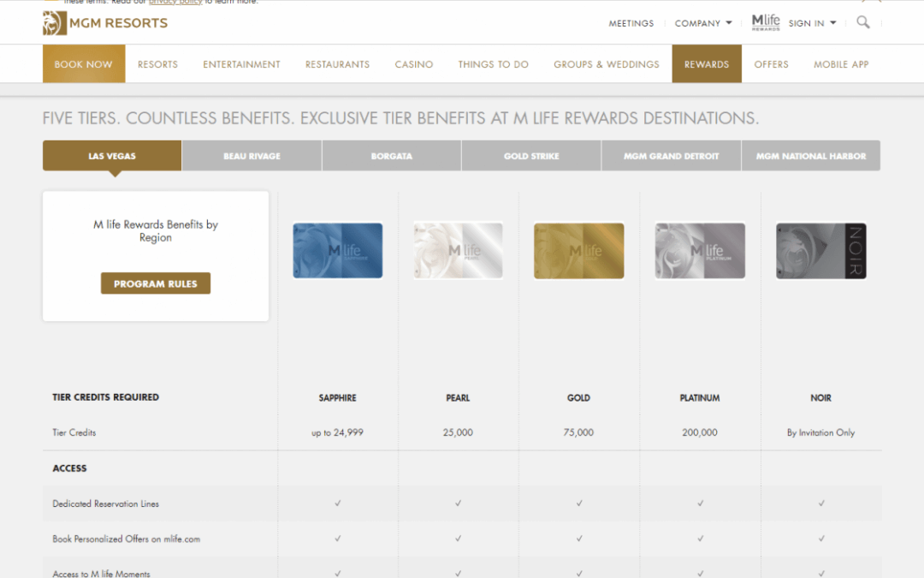The height and width of the screenshot is (578, 924).
Task: Open the Offers menu item
Action: [771, 64]
